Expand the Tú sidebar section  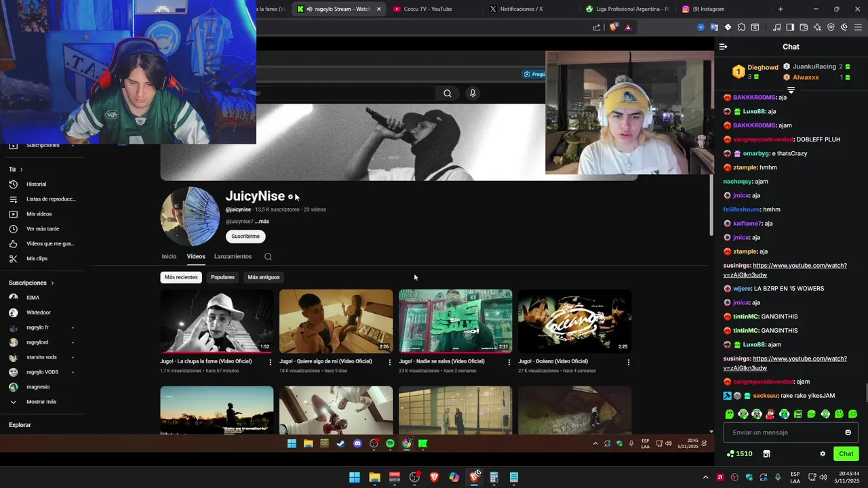(x=16, y=169)
